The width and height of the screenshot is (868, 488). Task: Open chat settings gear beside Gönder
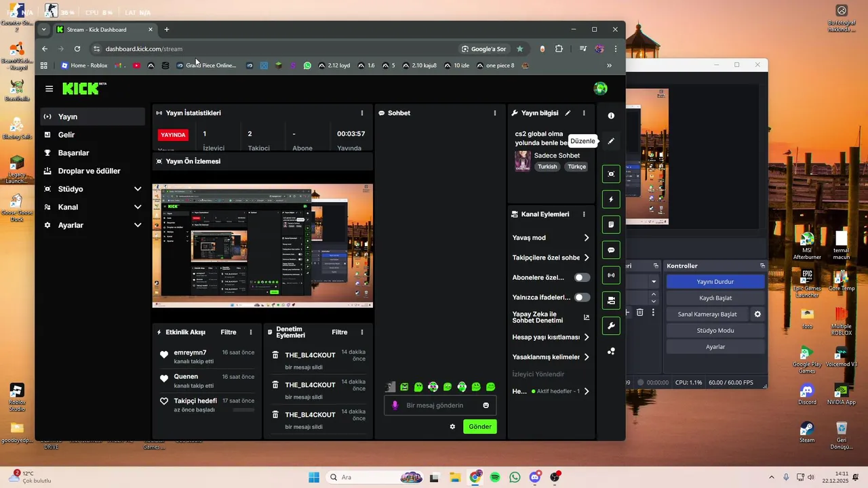point(452,426)
